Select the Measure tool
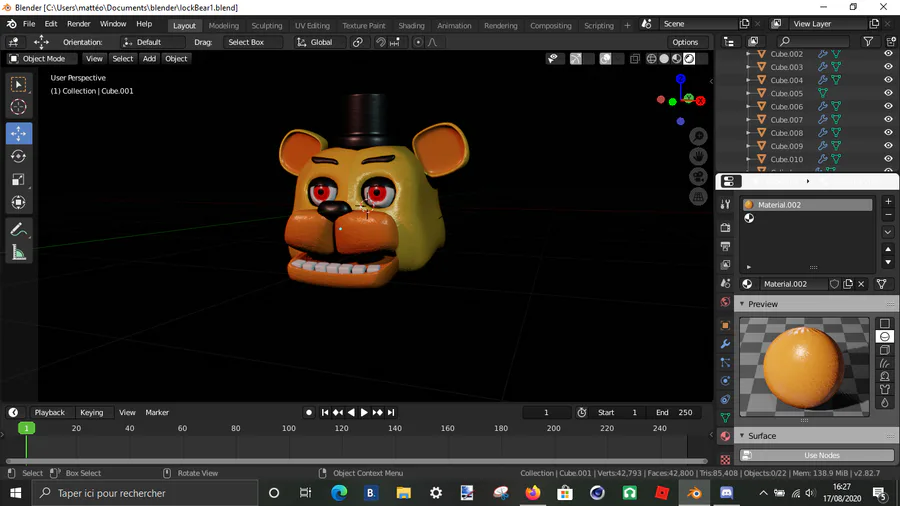This screenshot has height=506, width=900. pos(18,252)
